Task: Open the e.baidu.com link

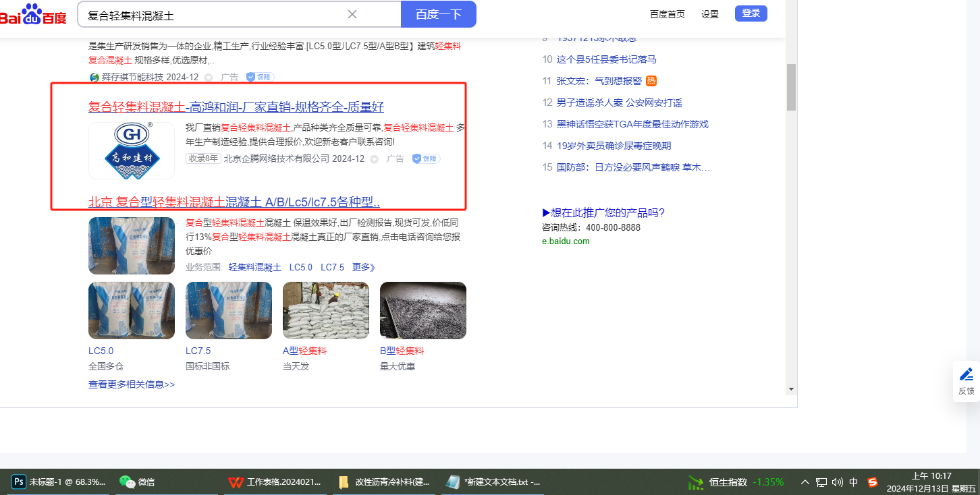Action: coord(566,241)
